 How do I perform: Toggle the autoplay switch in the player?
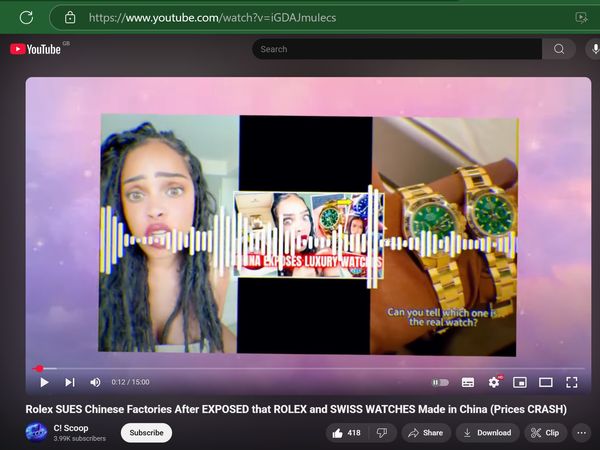point(440,382)
